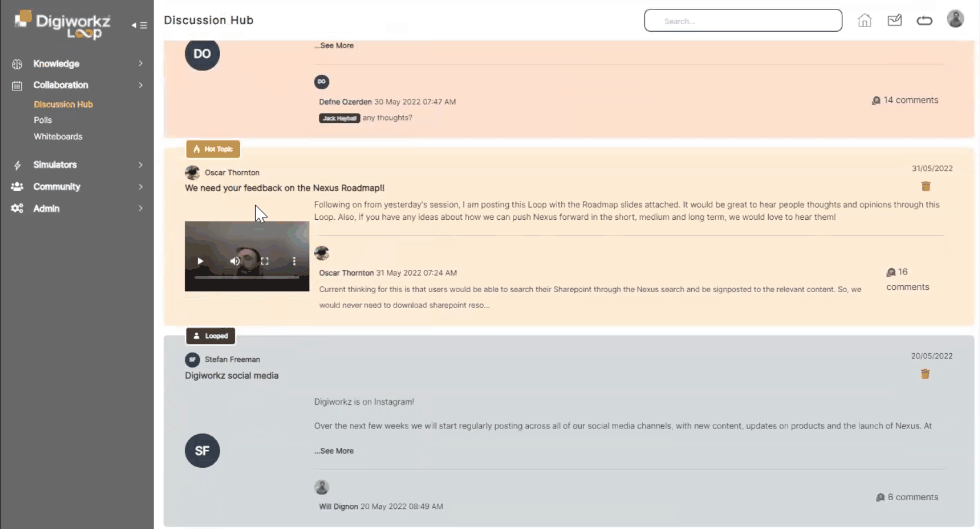Click the video thumbnail in the Roadmap post
980x529 pixels.
(x=247, y=256)
